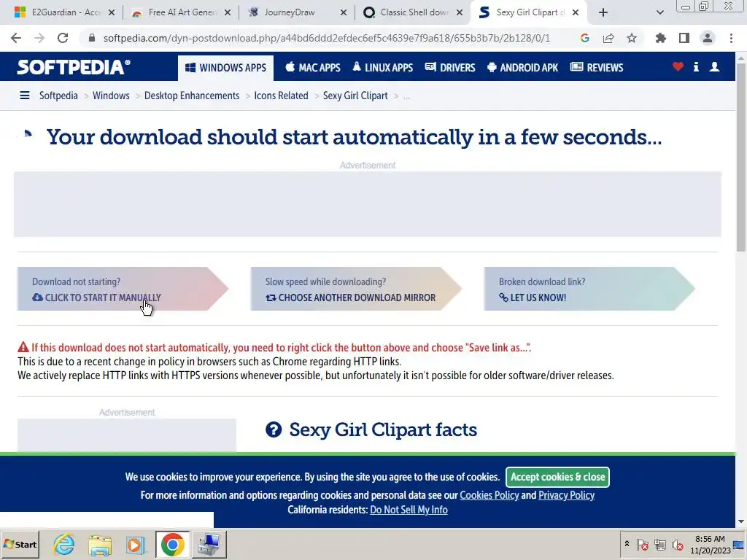Click the browser Forward arrow

pos(39,38)
